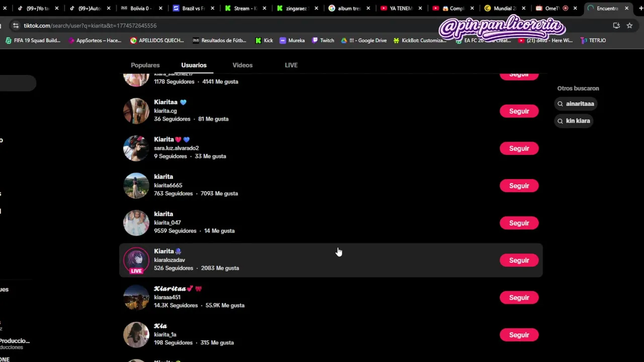Switch to the Populares tab
This screenshot has height=362, width=644.
click(145, 65)
